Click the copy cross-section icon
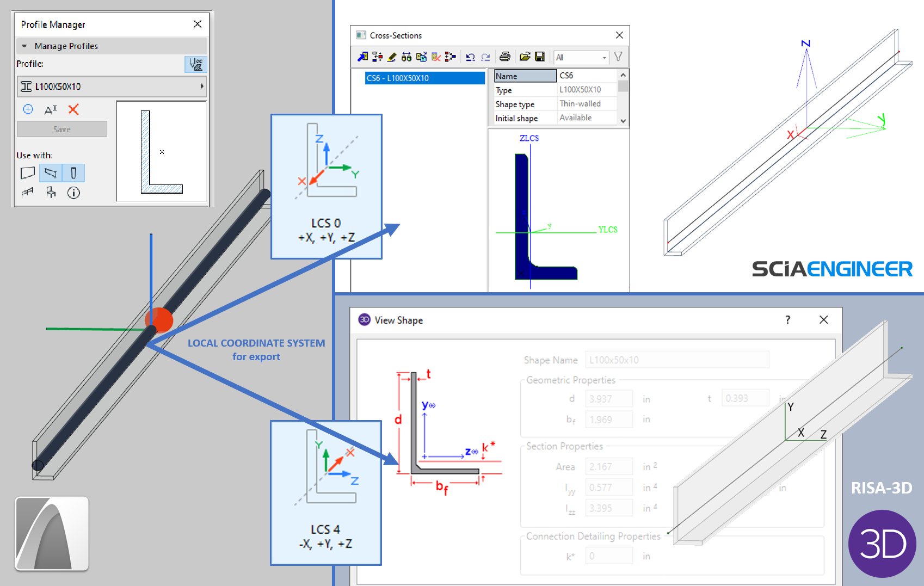This screenshot has width=924, height=586. [421, 57]
